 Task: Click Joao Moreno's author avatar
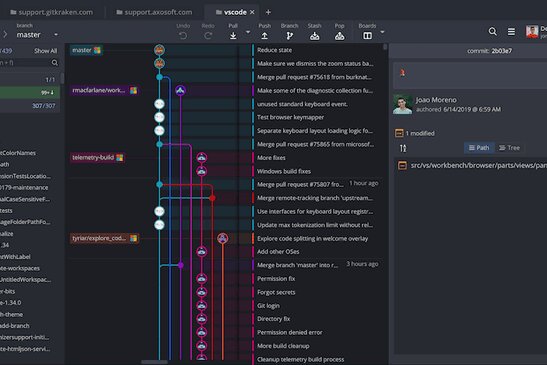pyautogui.click(x=402, y=104)
